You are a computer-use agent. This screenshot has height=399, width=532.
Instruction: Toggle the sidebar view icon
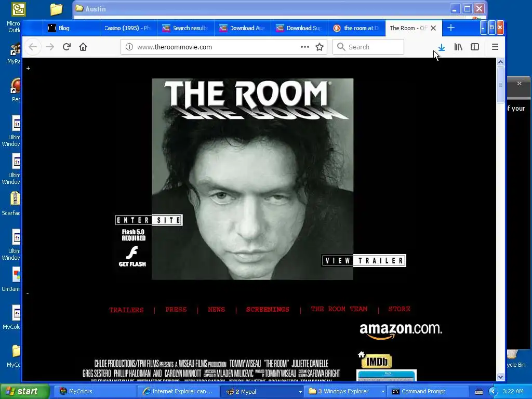(x=475, y=47)
